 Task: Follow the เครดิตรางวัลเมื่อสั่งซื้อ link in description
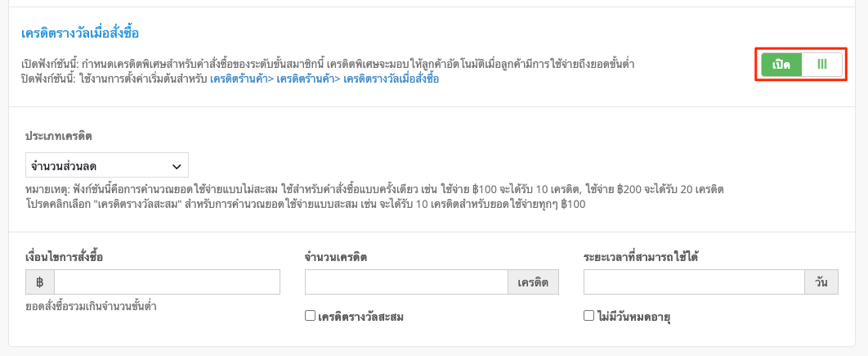[391, 79]
